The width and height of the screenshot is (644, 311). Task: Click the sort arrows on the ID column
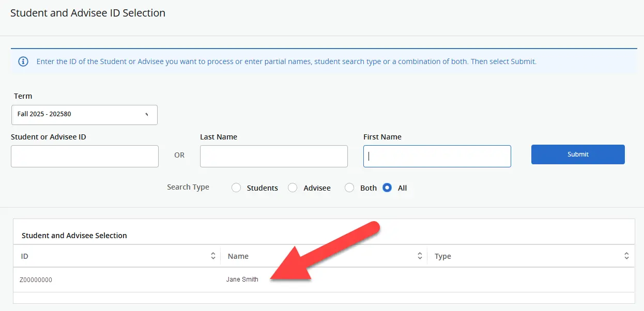click(x=212, y=255)
